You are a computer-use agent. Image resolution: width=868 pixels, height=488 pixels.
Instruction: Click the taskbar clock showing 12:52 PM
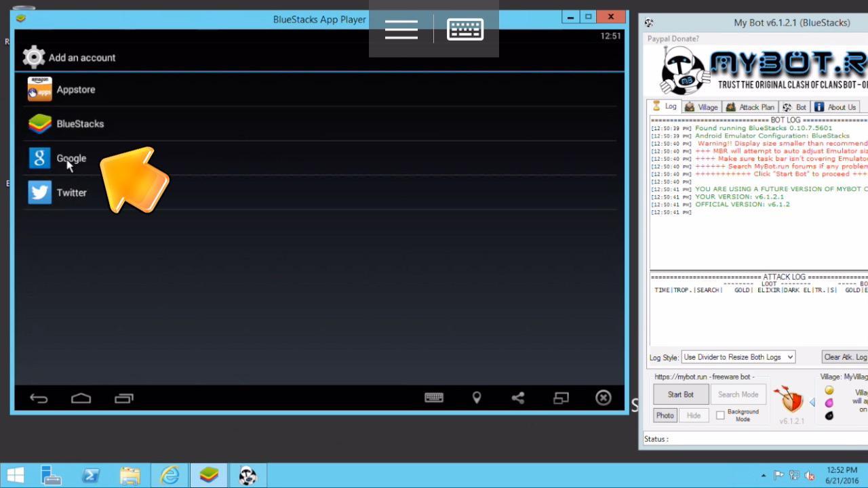click(842, 475)
